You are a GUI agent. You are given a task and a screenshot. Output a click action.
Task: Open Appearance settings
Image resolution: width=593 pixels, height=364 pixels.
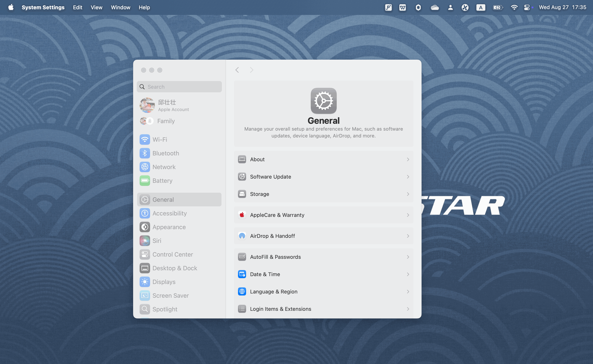[x=179, y=227]
